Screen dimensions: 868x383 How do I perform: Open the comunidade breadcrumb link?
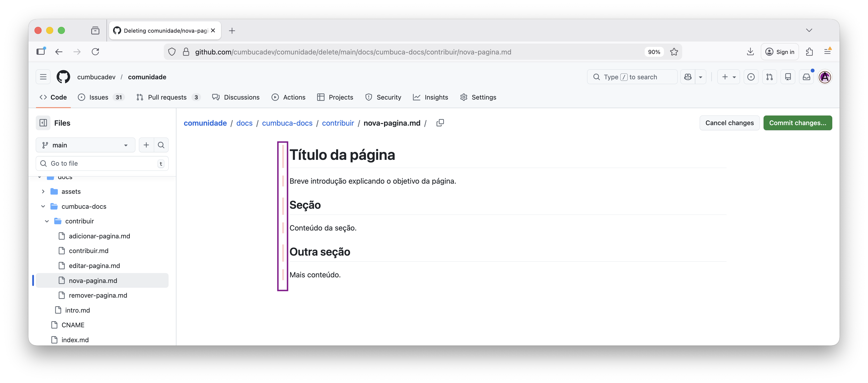(205, 123)
